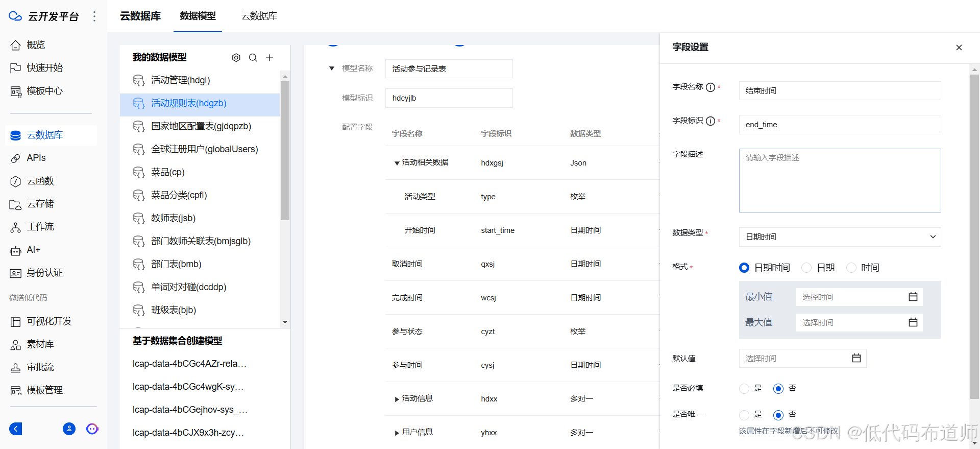Open calendar icon for 最大值
The width and height of the screenshot is (980, 449).
pyautogui.click(x=913, y=322)
